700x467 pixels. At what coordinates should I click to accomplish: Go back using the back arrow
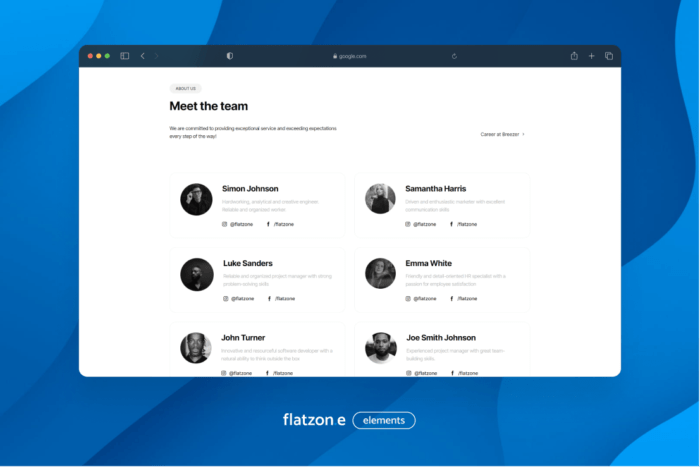142,56
